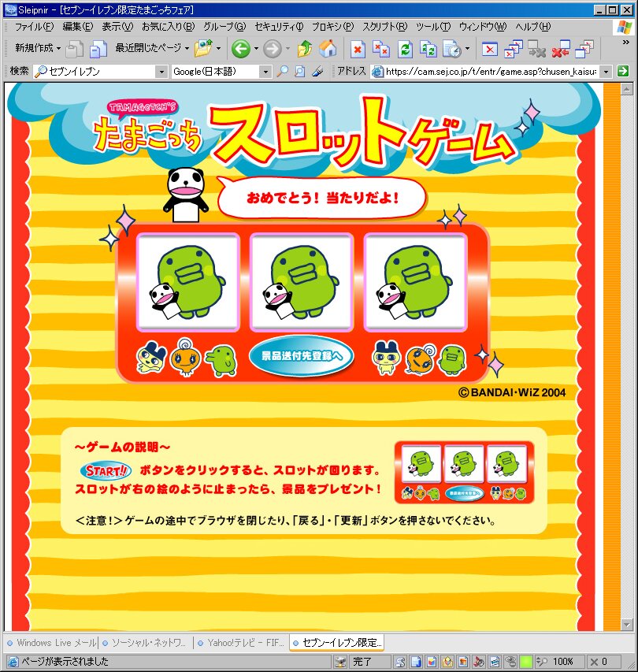
Task: Toggle the download envelope icon in status bar
Action: tap(447, 662)
